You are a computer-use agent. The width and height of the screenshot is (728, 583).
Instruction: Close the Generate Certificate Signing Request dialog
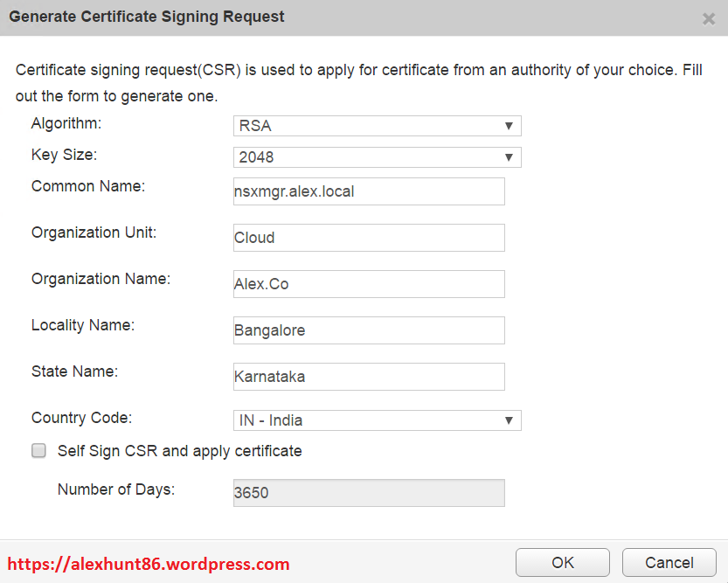coord(709,18)
